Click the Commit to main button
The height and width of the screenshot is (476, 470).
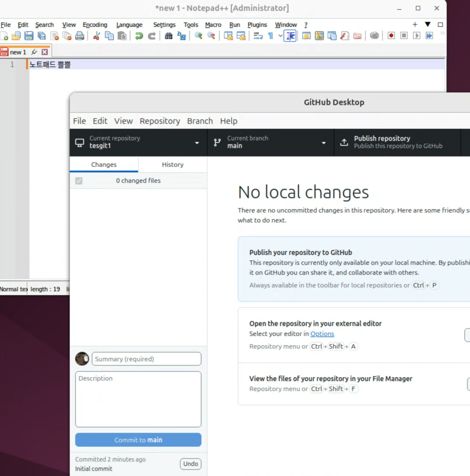pyautogui.click(x=138, y=440)
